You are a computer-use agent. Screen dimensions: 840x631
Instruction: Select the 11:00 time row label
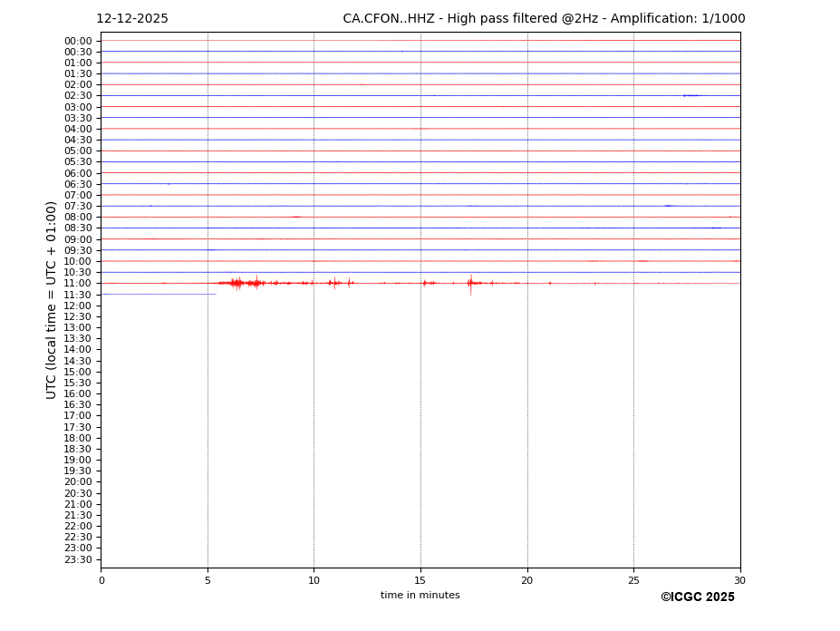tap(78, 284)
